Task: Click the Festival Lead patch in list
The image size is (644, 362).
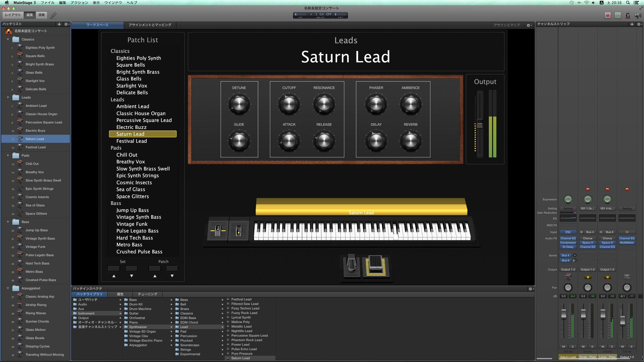Action: coord(131,141)
